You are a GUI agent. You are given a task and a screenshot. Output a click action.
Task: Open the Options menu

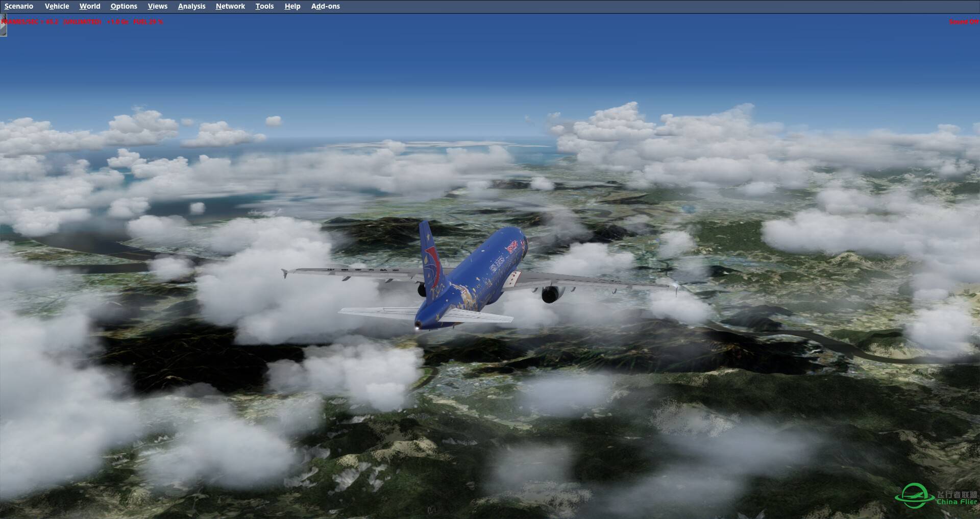point(124,6)
